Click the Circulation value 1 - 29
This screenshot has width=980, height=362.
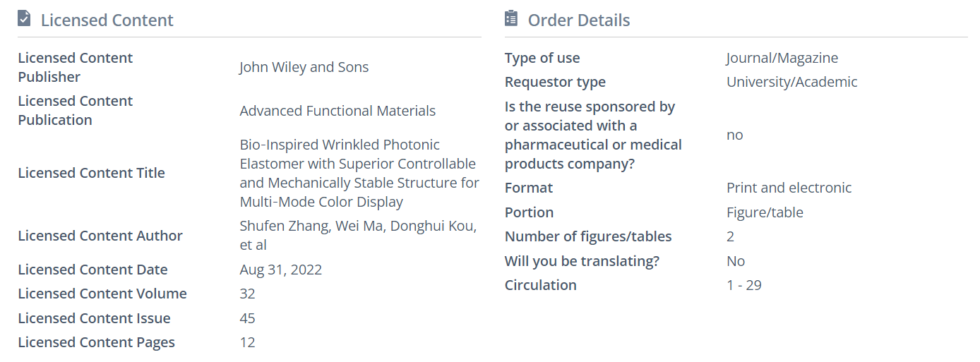(743, 285)
